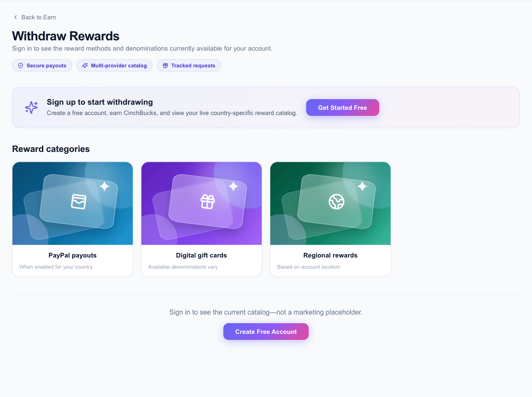
Task: Click the 'Sign in to see the current catalog' text
Action: click(x=266, y=312)
